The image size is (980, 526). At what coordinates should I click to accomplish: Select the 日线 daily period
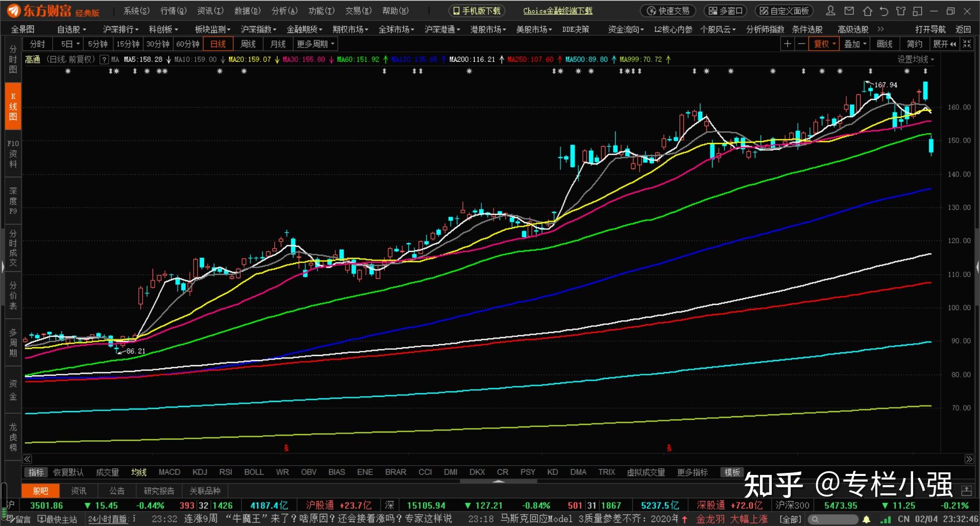(x=218, y=44)
